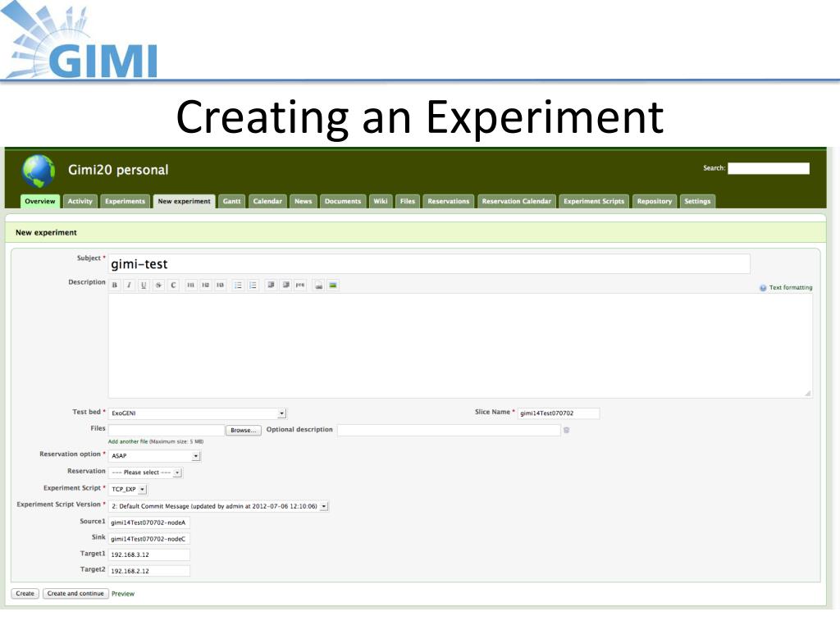Insert an unordered bullet list
This screenshot has height=630, width=840.
pyautogui.click(x=239, y=285)
